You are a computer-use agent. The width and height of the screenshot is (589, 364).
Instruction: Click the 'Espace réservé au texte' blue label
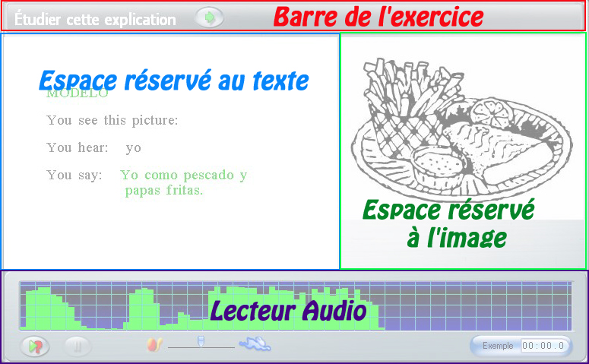173,79
